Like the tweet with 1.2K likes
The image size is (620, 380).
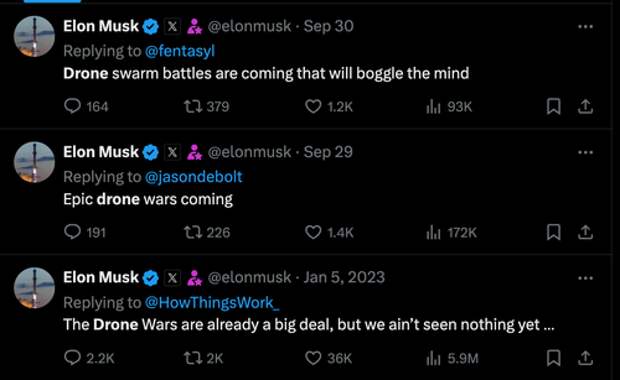coord(313,106)
